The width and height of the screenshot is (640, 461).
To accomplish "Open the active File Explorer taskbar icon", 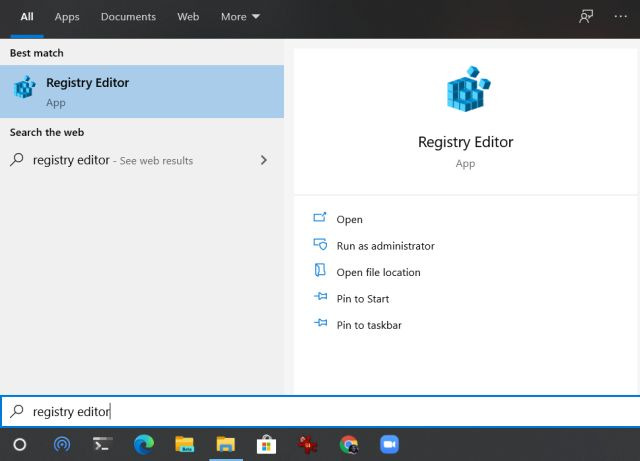I will (226, 444).
